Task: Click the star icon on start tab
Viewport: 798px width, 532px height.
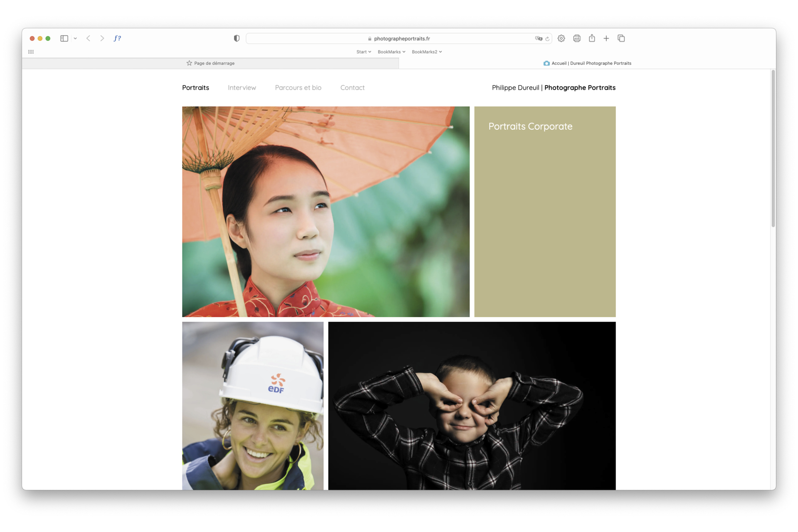Action: click(x=189, y=63)
